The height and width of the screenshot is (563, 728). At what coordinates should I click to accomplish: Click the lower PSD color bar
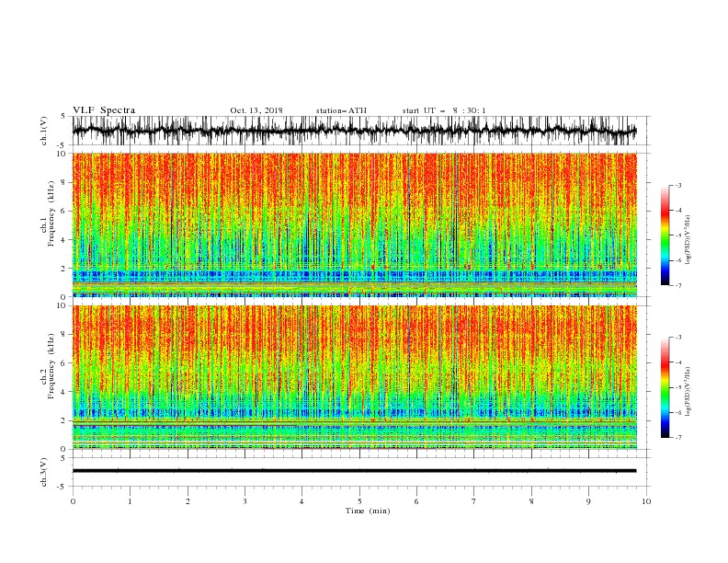[x=665, y=387]
